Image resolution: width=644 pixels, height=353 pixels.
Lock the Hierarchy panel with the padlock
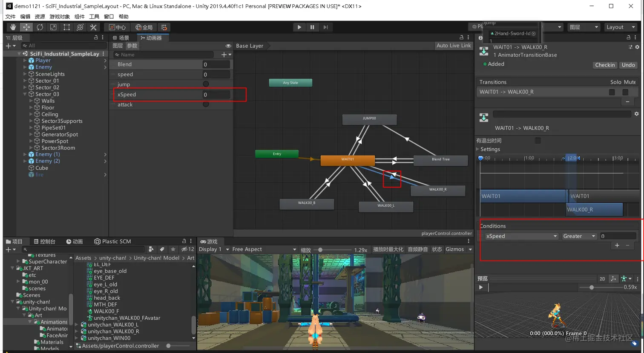[x=96, y=38]
